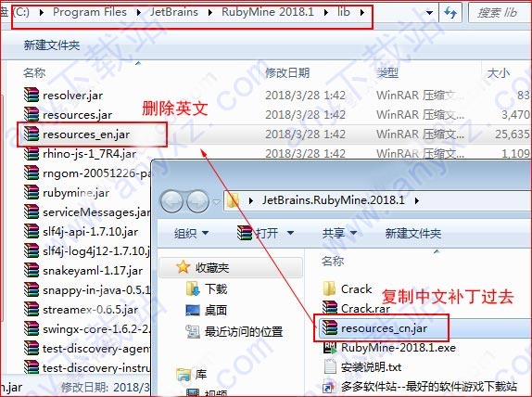This screenshot has width=532, height=397.
Task: Select RubyMine-2018.1.exe installer icon
Action: click(x=330, y=348)
